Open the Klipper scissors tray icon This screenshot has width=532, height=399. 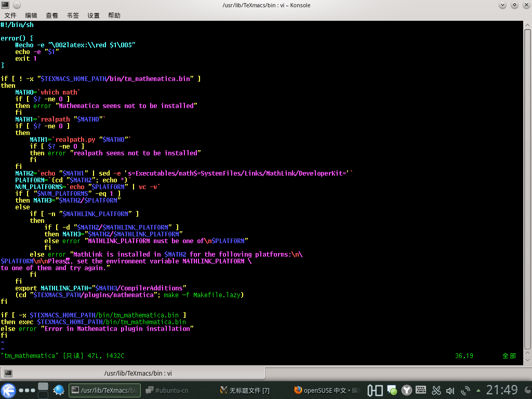click(436, 391)
